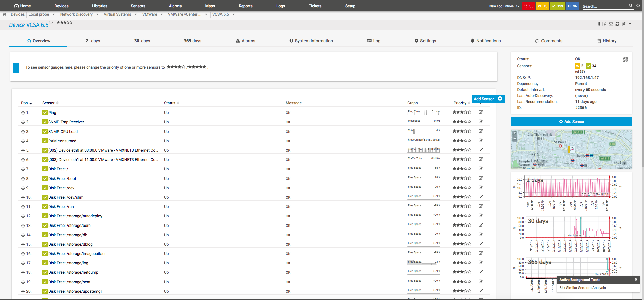Pause monitoring with the pause icon
The width and height of the screenshot is (644, 300).
pyautogui.click(x=599, y=24)
